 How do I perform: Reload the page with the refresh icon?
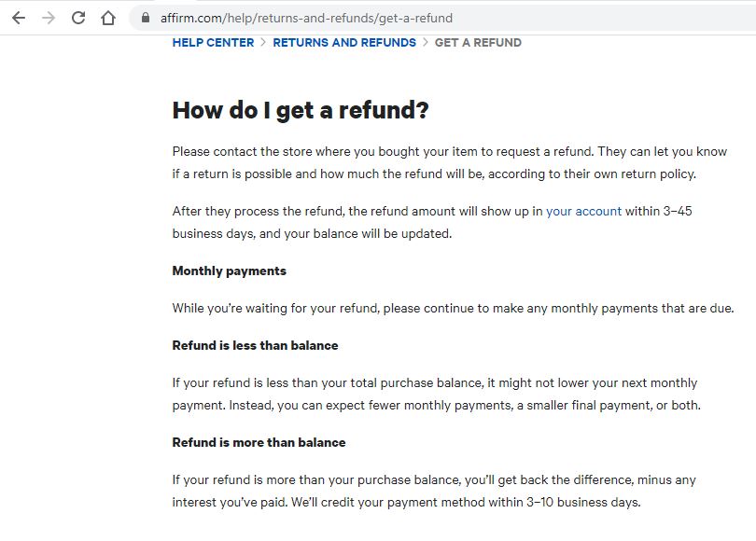pyautogui.click(x=78, y=19)
